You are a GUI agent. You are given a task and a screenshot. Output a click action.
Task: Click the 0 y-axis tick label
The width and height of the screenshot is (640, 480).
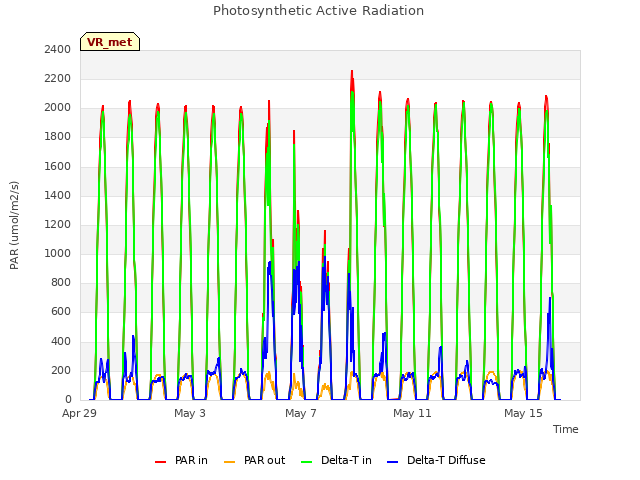68,400
